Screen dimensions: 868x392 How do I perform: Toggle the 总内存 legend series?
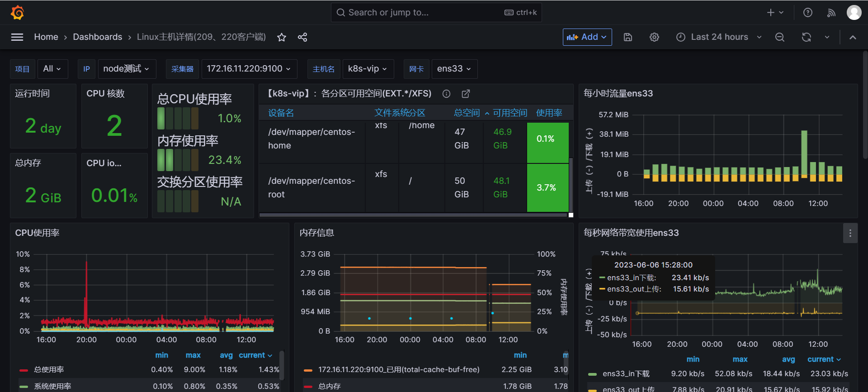(x=329, y=386)
